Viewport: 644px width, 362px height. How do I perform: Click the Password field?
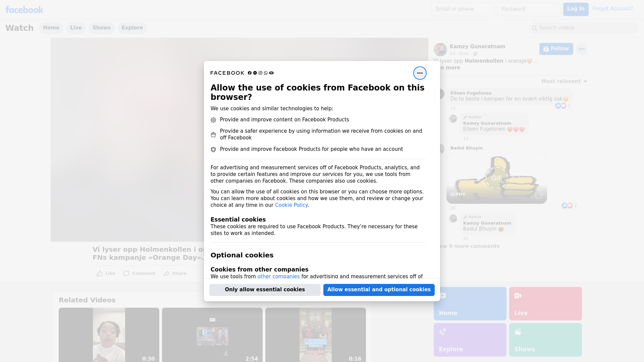tap(529, 9)
